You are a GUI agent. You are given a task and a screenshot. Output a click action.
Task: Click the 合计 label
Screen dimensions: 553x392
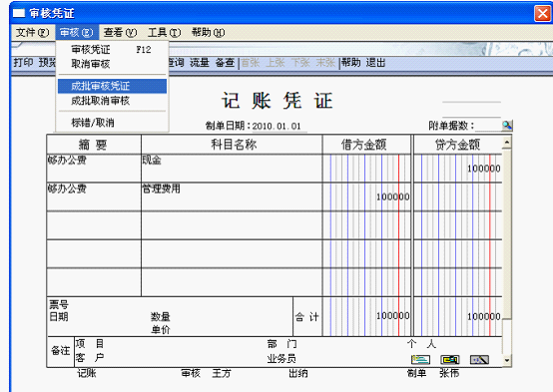tap(306, 317)
